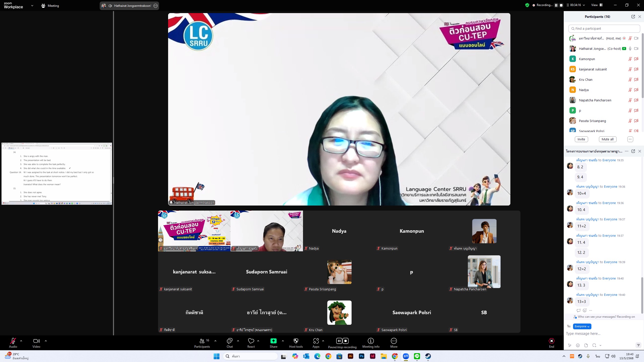Send the chat message arrow button

(638, 345)
